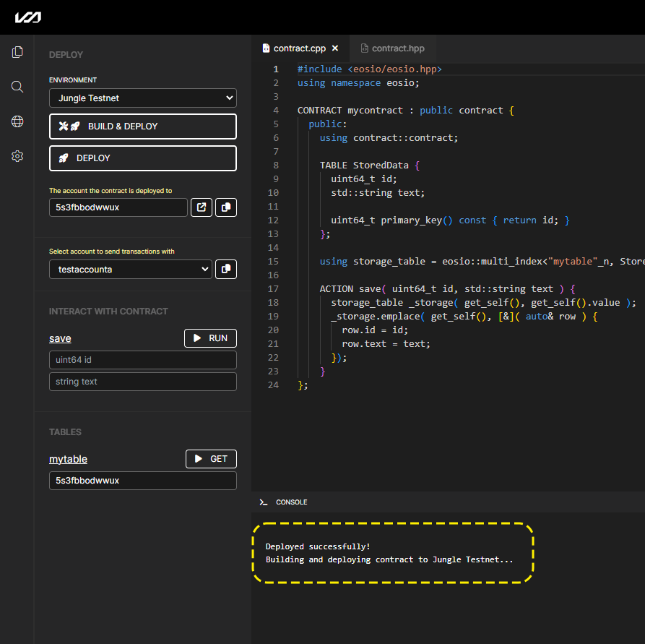Click code line 'uint64_t primary_key() const'
The height and width of the screenshot is (644, 645).
[x=450, y=220]
